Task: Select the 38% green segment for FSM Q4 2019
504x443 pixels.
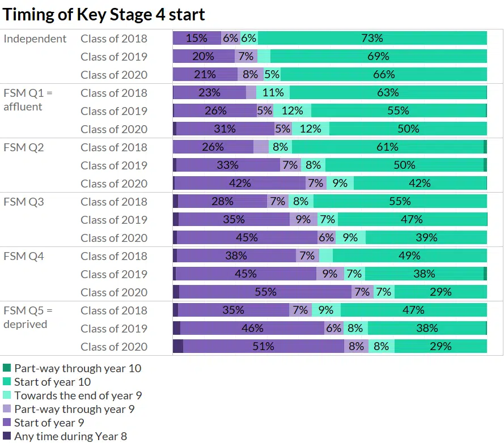Action: [424, 274]
